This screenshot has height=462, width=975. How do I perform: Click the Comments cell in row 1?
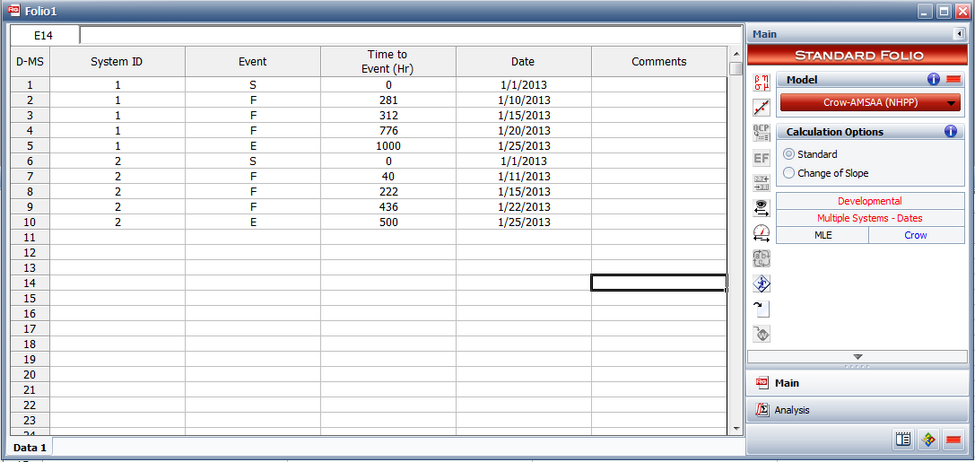click(x=658, y=85)
